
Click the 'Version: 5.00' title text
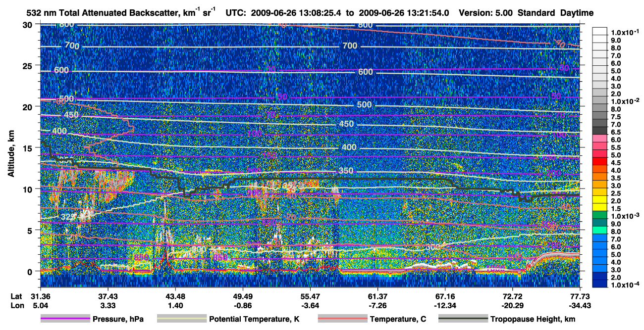(486, 13)
